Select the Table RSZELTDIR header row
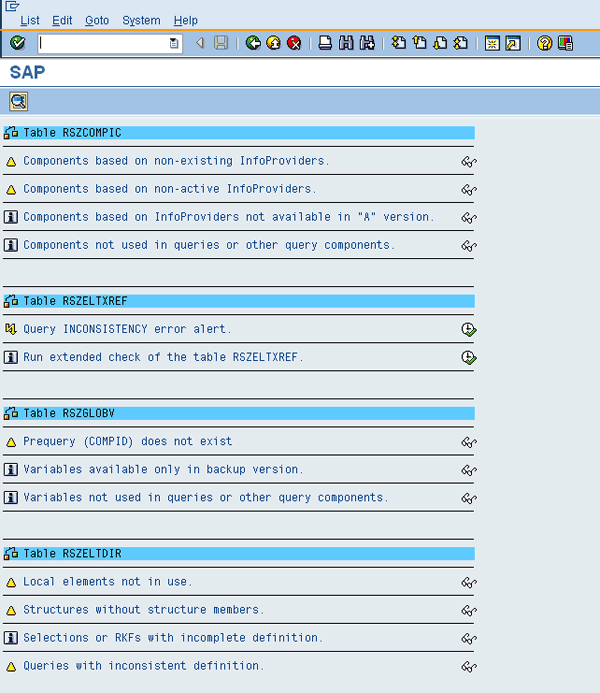The width and height of the screenshot is (600, 693). (x=239, y=553)
